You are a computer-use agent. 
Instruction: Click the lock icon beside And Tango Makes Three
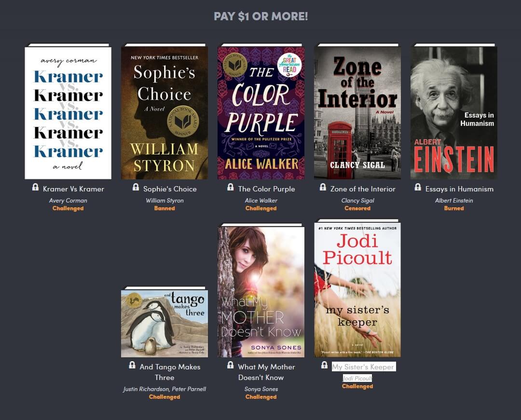tap(132, 365)
